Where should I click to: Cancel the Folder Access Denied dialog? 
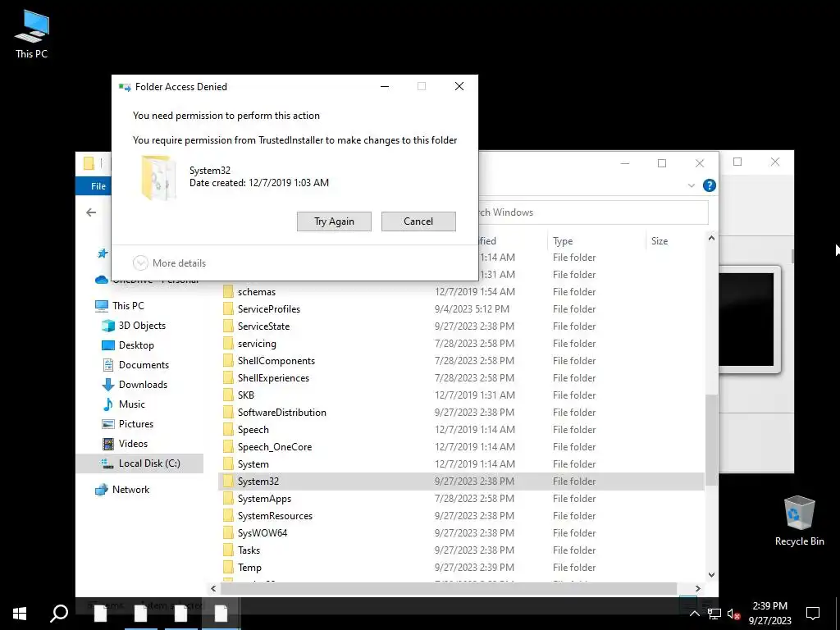click(418, 221)
